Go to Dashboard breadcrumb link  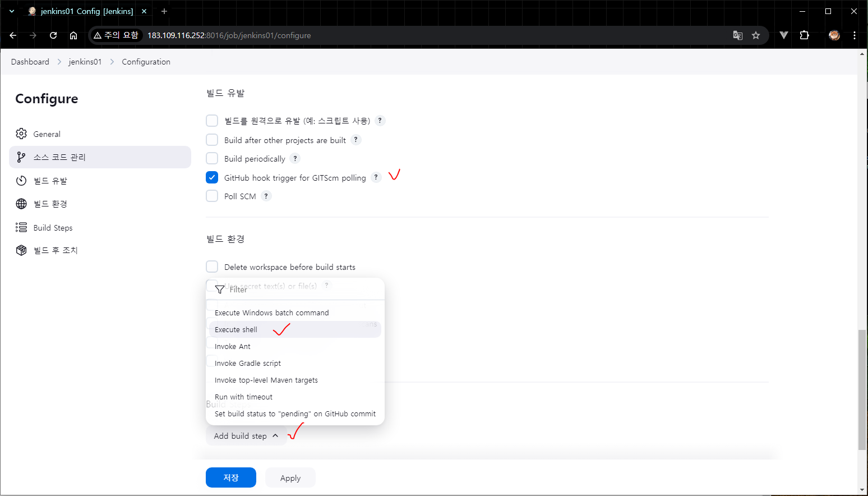(x=30, y=62)
